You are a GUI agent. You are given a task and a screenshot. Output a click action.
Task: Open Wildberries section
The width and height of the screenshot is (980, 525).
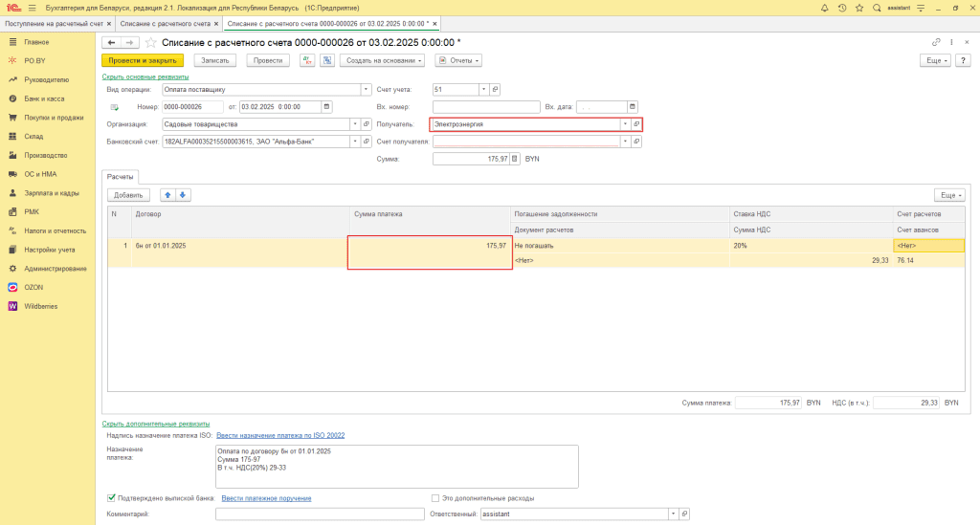coord(40,307)
